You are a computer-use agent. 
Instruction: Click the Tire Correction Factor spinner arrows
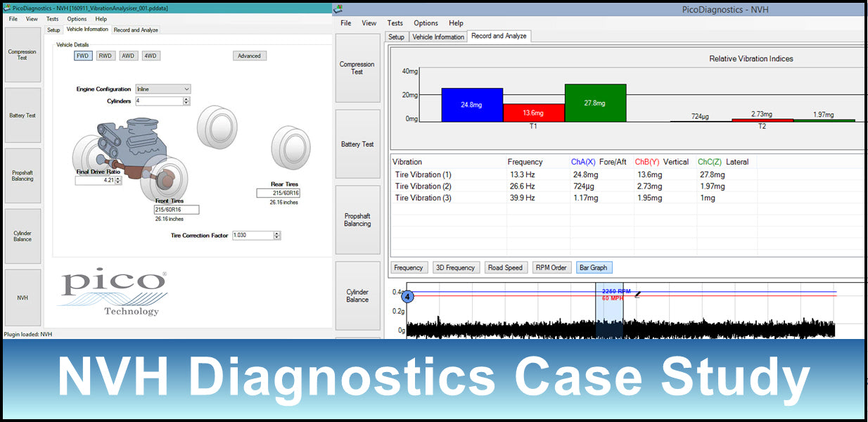click(x=277, y=236)
